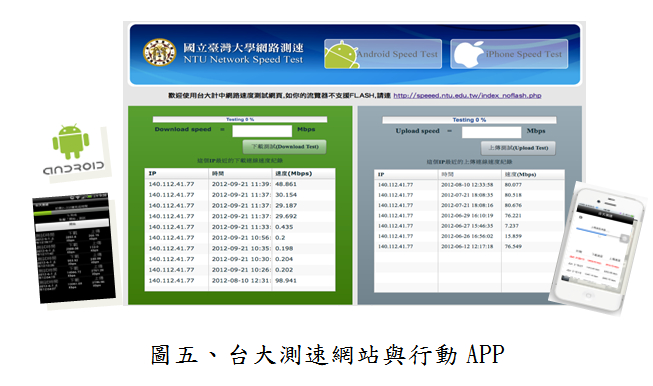Open the speed.ntu.edu.tw index_noflash.php link

click(x=467, y=95)
